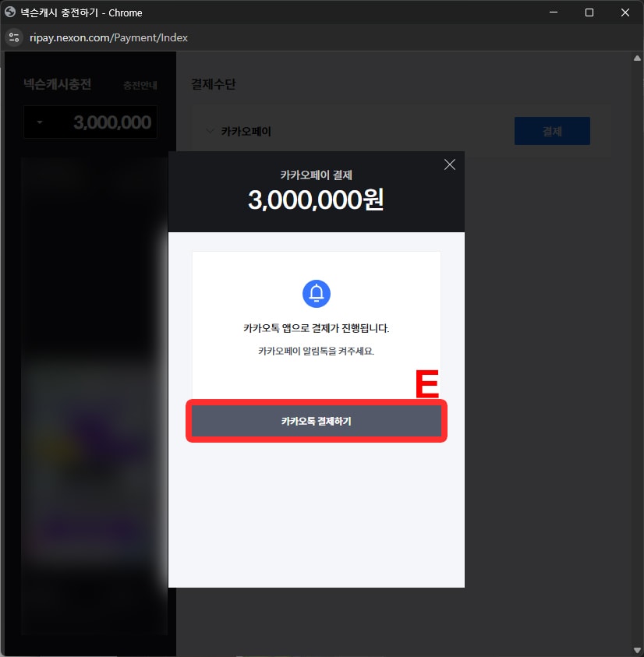Click the blue bell notification icon

[x=316, y=294]
